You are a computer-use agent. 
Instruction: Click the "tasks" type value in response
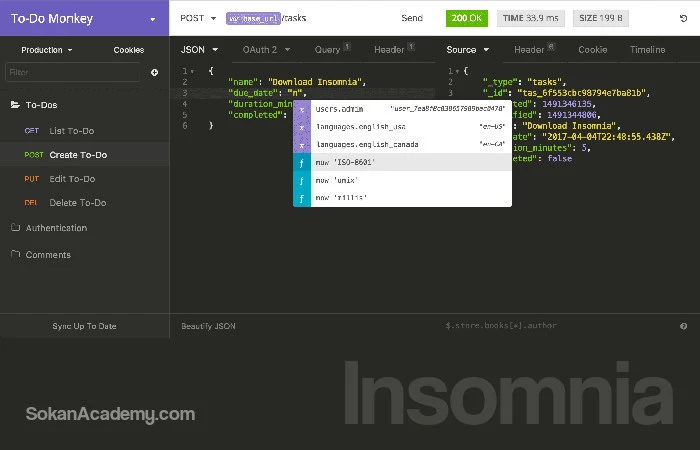click(545, 82)
